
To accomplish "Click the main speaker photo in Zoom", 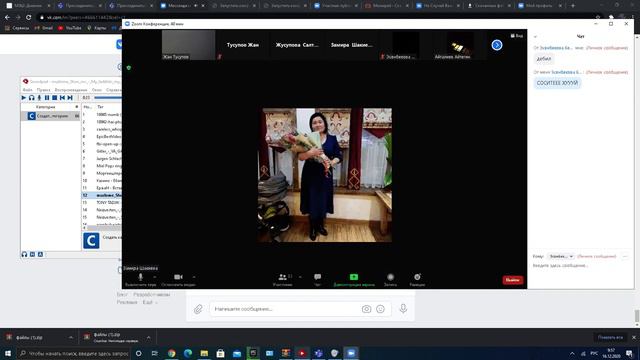I will 325,175.
